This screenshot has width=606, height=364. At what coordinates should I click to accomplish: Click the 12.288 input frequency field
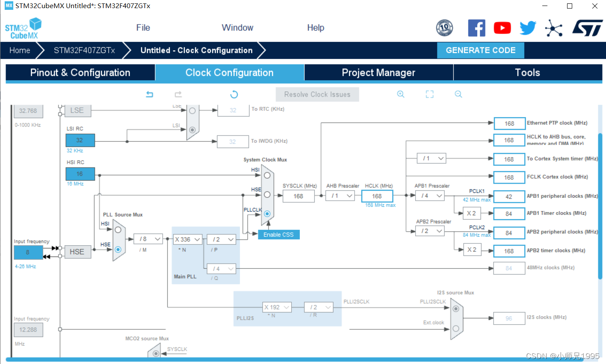click(x=28, y=330)
